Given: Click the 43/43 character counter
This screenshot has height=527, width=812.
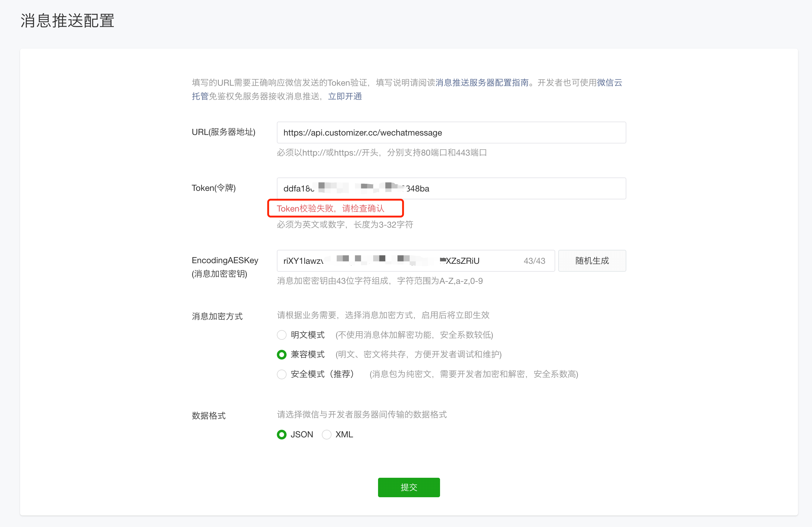Looking at the screenshot, I should click(534, 261).
